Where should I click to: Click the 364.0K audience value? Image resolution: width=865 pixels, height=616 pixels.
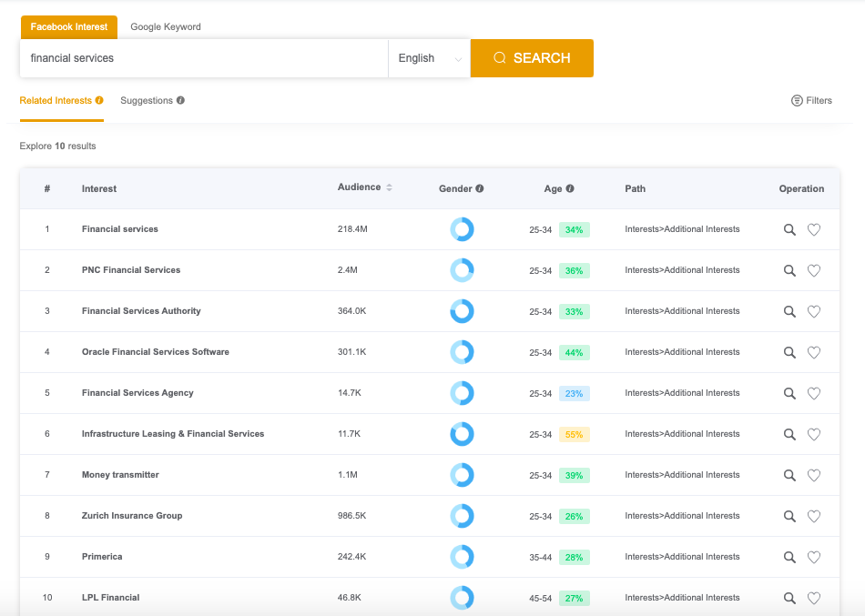pos(352,311)
